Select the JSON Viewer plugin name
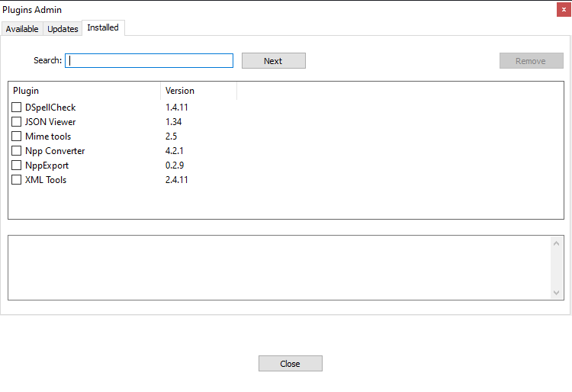This screenshot has width=572, height=392. click(50, 122)
